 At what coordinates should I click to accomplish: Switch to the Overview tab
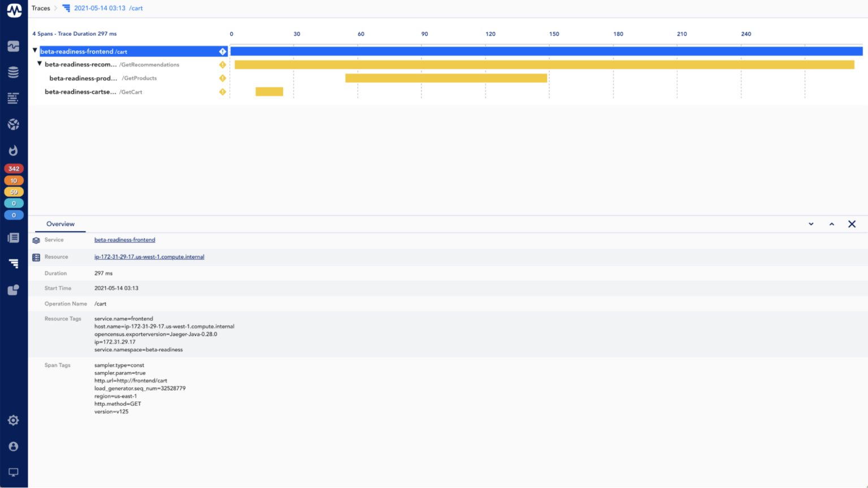click(60, 224)
